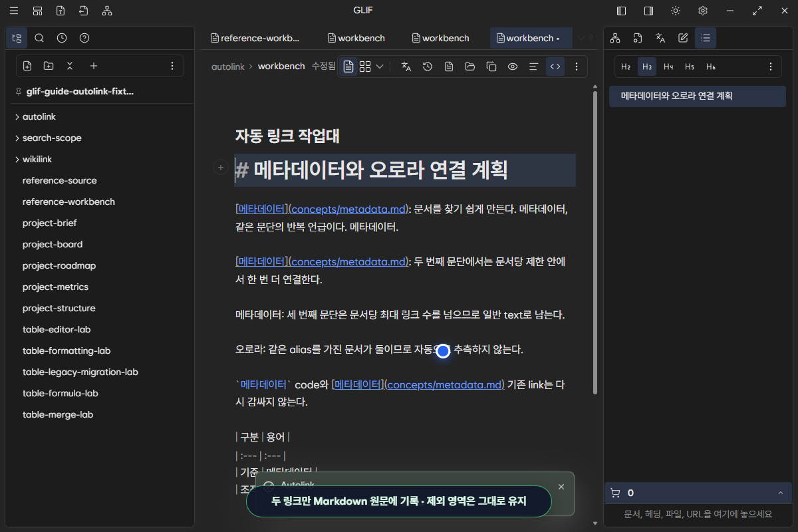The height and width of the screenshot is (532, 798).
Task: Open the outline more options menu
Action: point(771,66)
